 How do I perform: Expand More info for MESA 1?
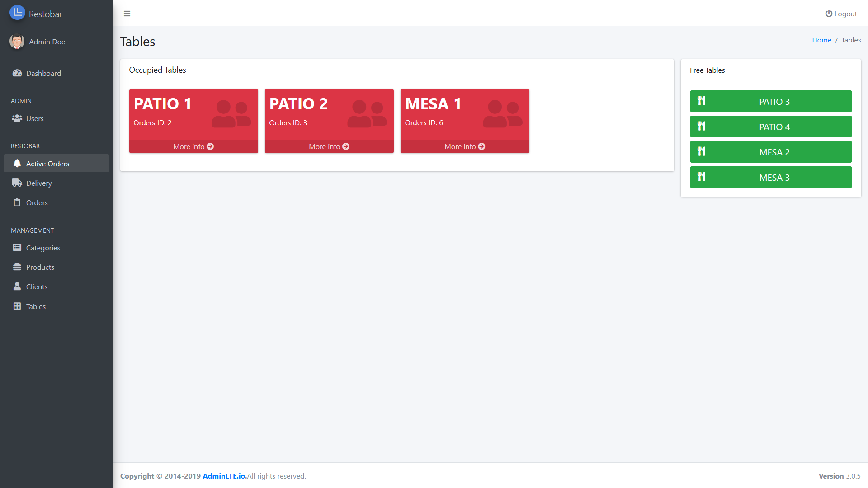(465, 146)
